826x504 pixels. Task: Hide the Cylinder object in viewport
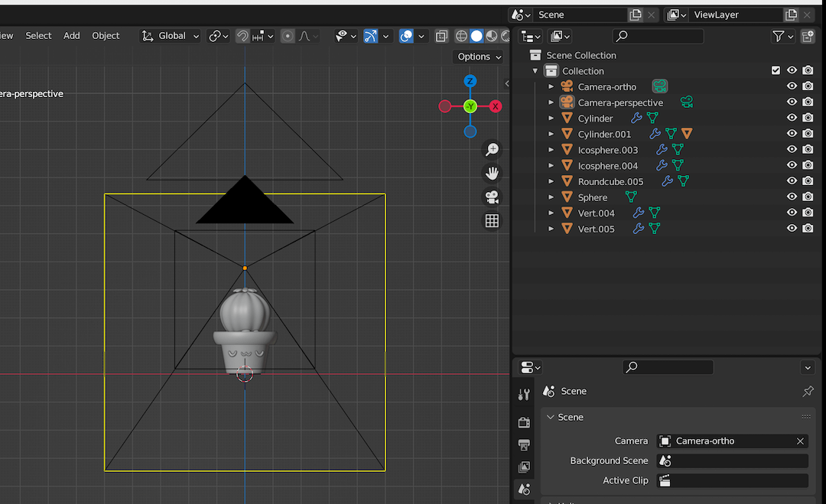pyautogui.click(x=792, y=118)
